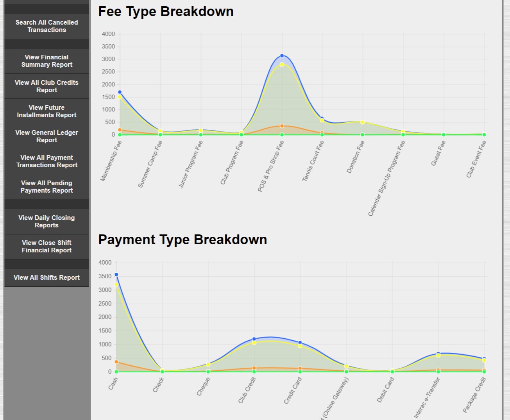This screenshot has height=420, width=510.
Task: Click yellow data point at Cheque
Action: (x=208, y=365)
